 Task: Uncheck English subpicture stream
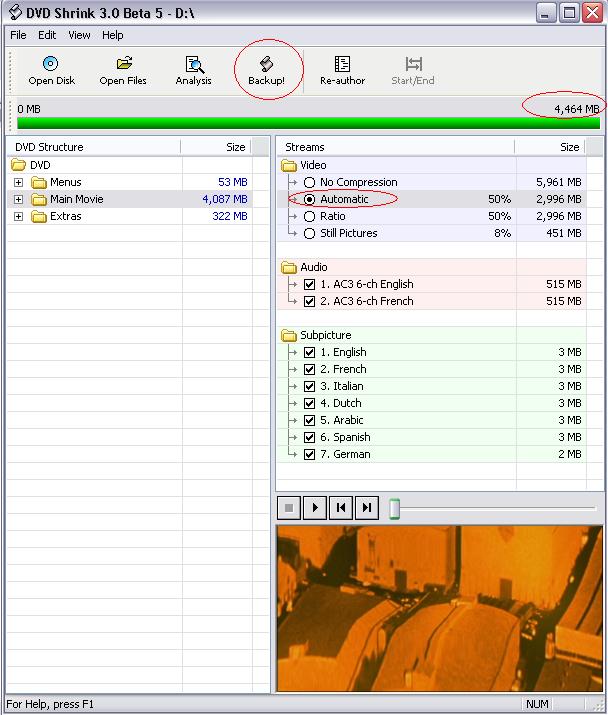coord(309,352)
